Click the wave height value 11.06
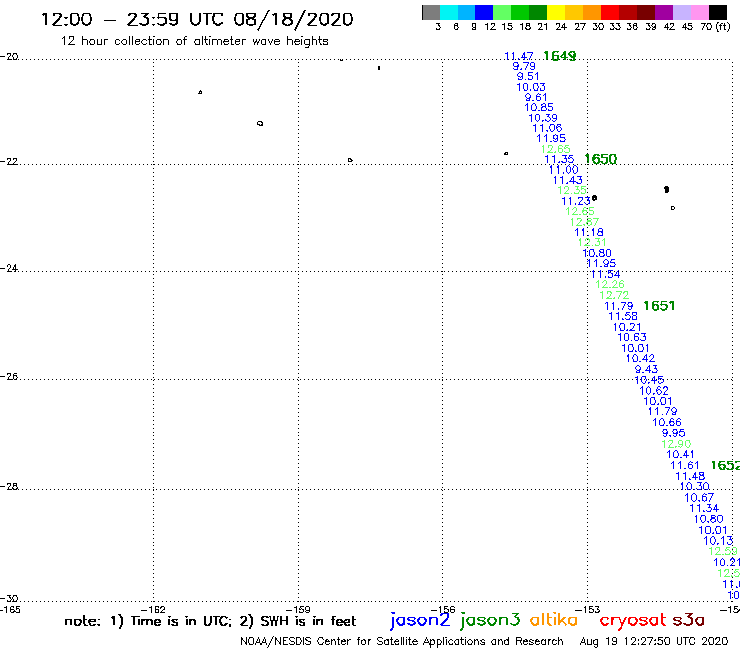The height and width of the screenshot is (650, 740). [x=547, y=128]
